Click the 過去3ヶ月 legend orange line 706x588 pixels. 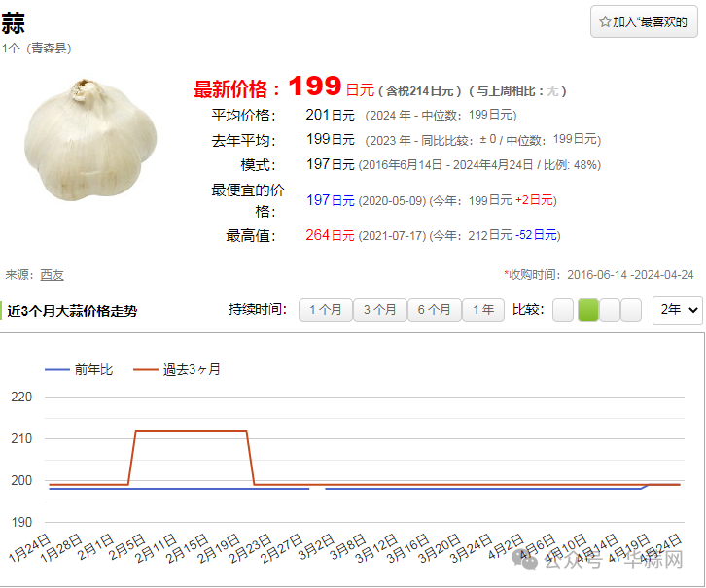click(145, 370)
